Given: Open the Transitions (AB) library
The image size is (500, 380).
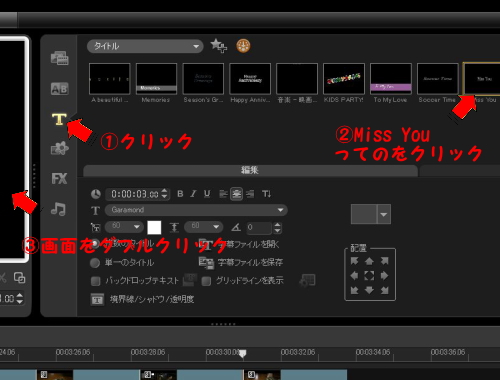Looking at the screenshot, I should click(60, 89).
